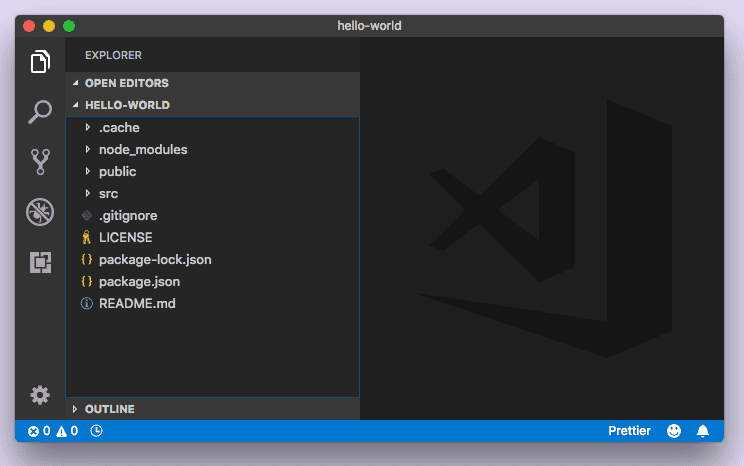
Task: Click the README.md info icon
Action: tap(86, 303)
